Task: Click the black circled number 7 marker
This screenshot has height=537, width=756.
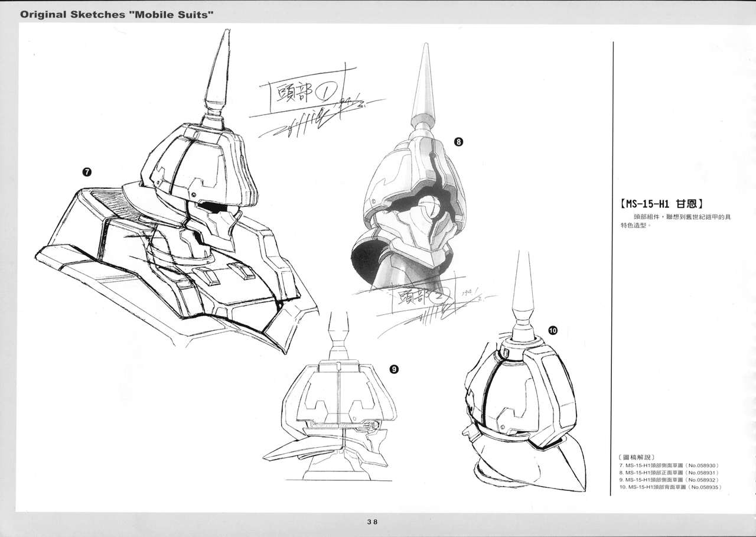Action: 87,172
